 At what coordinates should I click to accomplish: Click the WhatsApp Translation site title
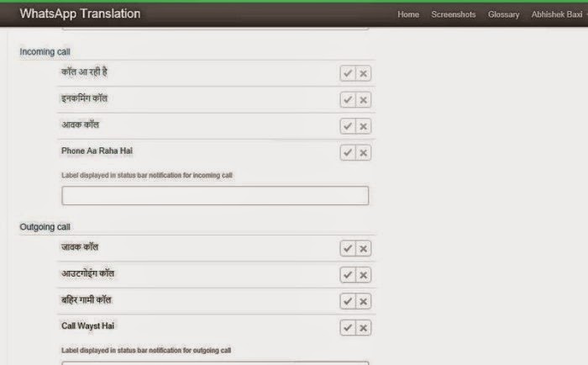(80, 13)
